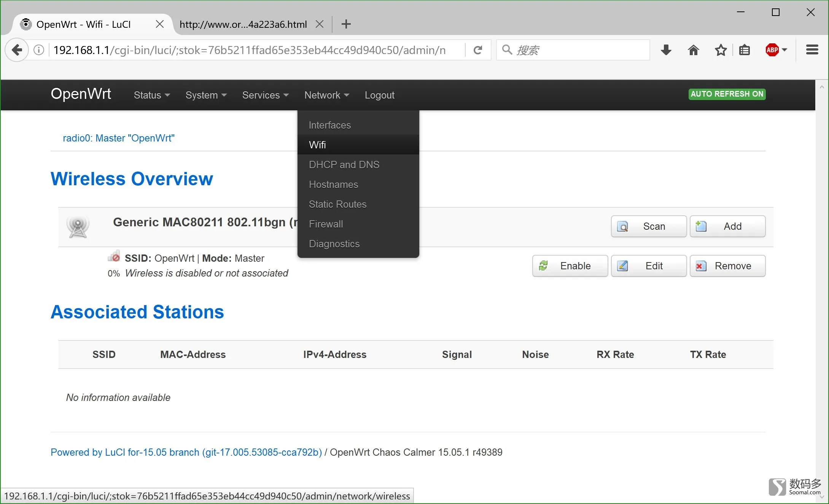Click the Adblock Plus icon

[772, 50]
